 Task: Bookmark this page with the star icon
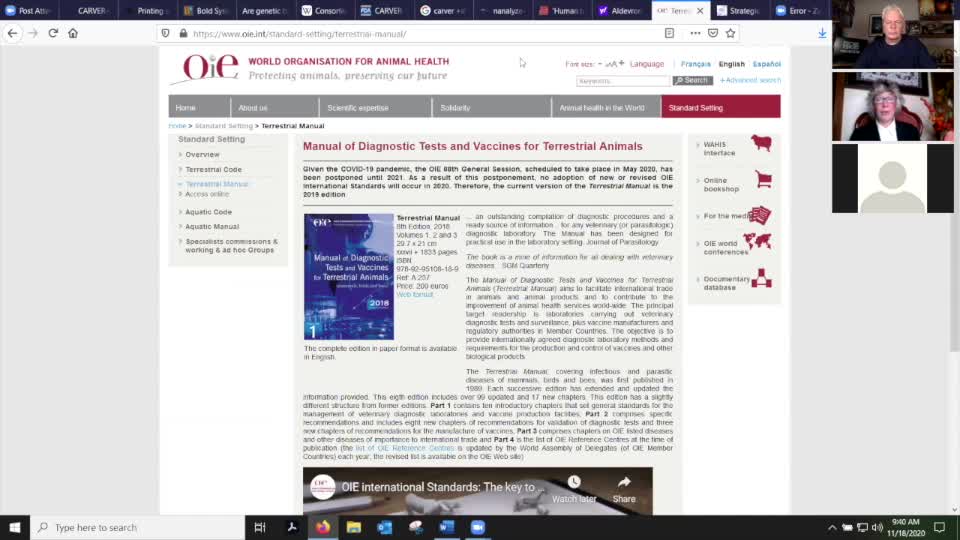coord(730,34)
